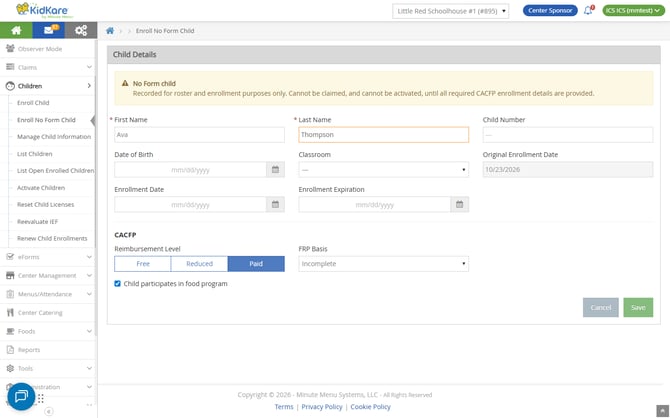Open the Classroom dropdown
This screenshot has height=418, width=670.
(x=384, y=170)
